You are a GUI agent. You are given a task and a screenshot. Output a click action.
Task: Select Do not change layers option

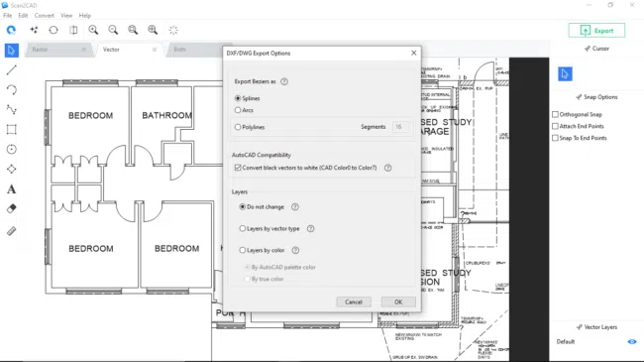tap(243, 207)
